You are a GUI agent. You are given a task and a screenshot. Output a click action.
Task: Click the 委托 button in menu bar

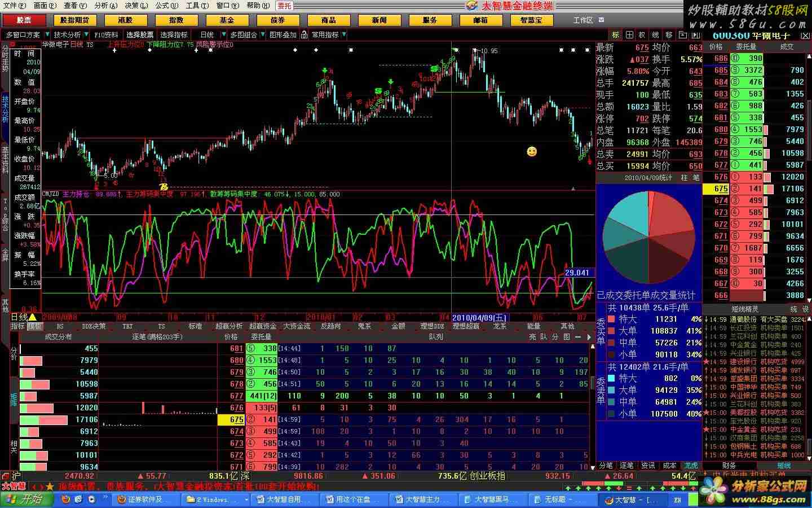[285, 6]
